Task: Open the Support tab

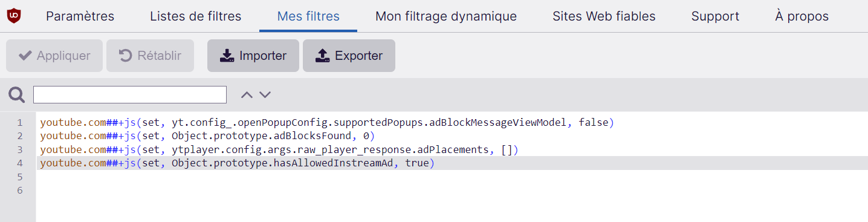Action: [x=715, y=16]
